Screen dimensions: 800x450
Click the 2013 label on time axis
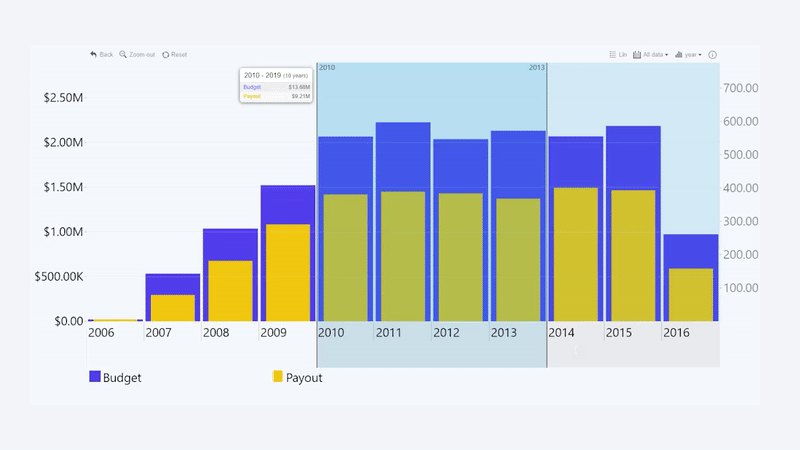click(x=504, y=333)
